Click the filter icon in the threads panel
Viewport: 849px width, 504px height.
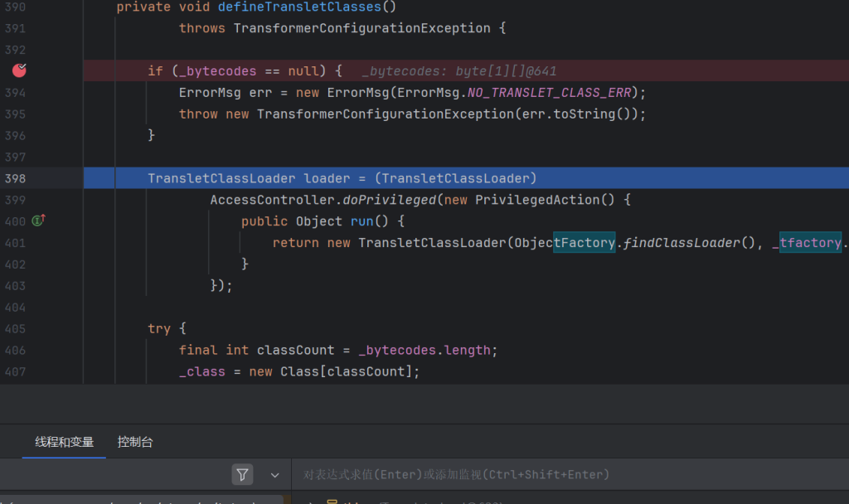pyautogui.click(x=242, y=474)
